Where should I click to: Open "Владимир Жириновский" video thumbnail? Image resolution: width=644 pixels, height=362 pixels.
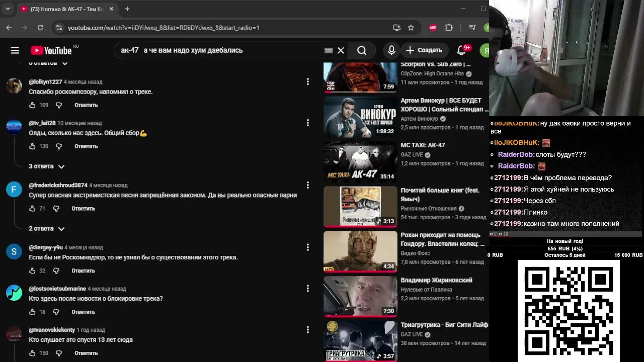(x=360, y=296)
